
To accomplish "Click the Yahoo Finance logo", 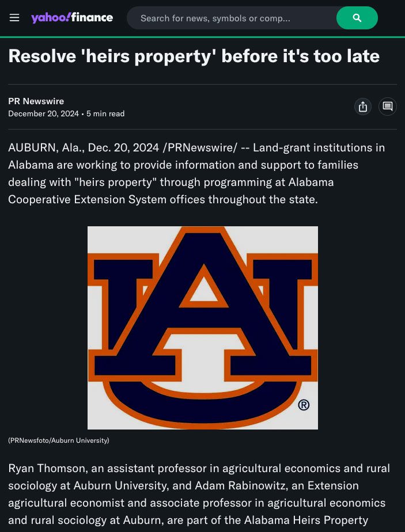I will pyautogui.click(x=72, y=18).
